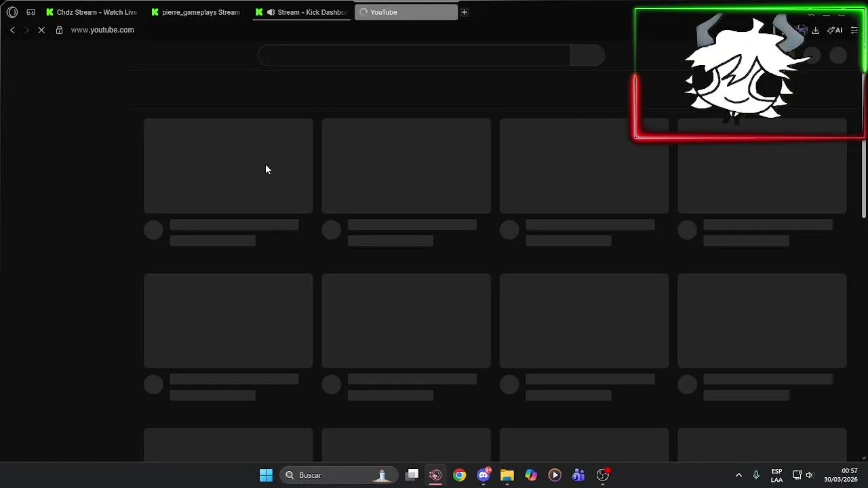Screen dimensions: 868x488
Task: Switch to Chdz Stream tab
Action: (x=92, y=12)
